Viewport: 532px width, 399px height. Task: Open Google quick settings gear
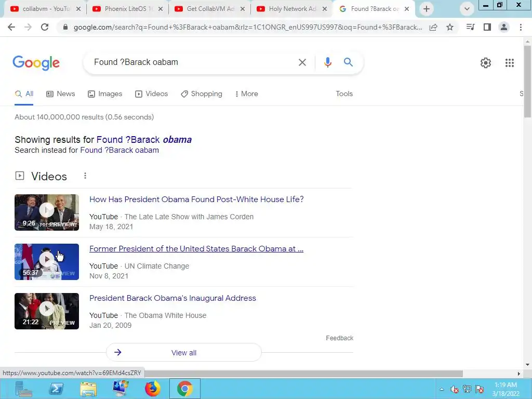pyautogui.click(x=486, y=63)
